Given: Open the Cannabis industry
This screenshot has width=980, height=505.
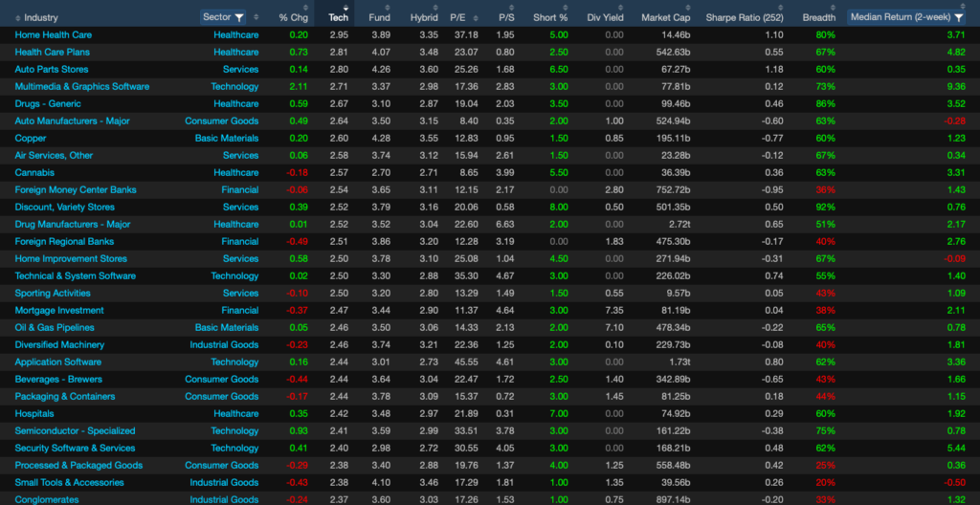Looking at the screenshot, I should pos(34,172).
